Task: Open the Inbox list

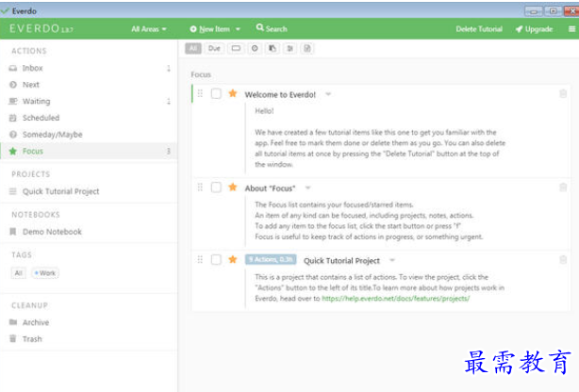Action: point(89,68)
